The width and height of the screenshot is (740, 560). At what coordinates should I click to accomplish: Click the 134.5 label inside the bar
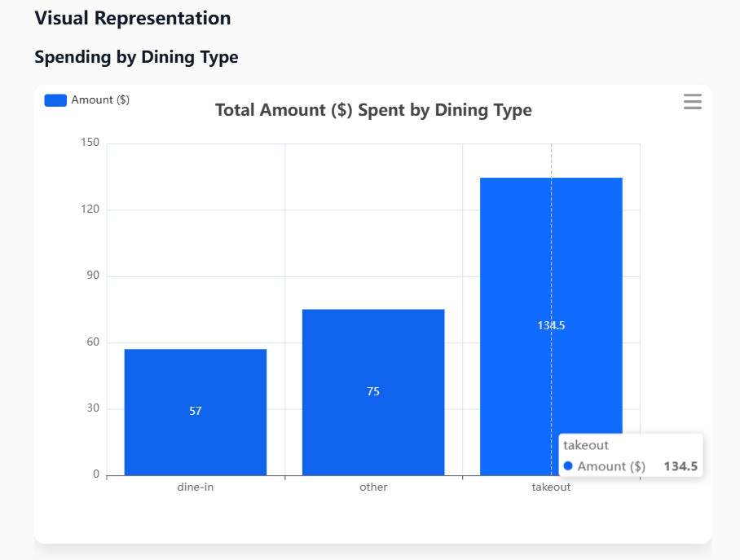coord(551,325)
